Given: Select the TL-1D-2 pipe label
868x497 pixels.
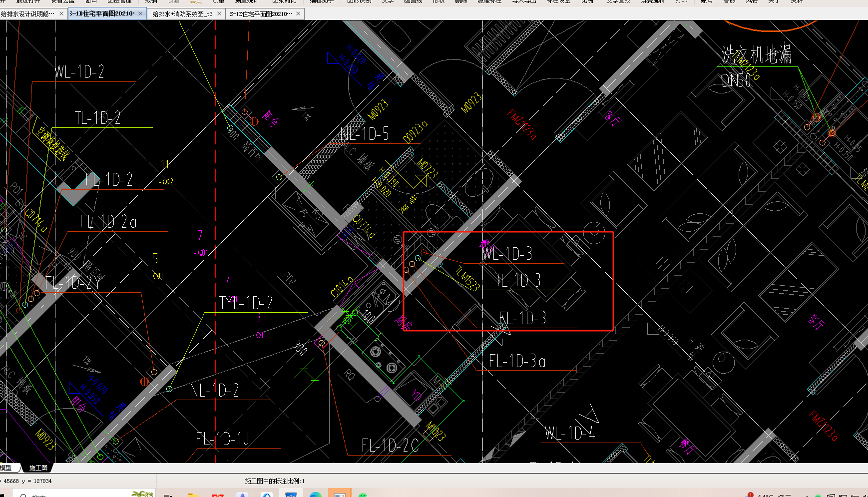Looking at the screenshot, I should click(98, 118).
